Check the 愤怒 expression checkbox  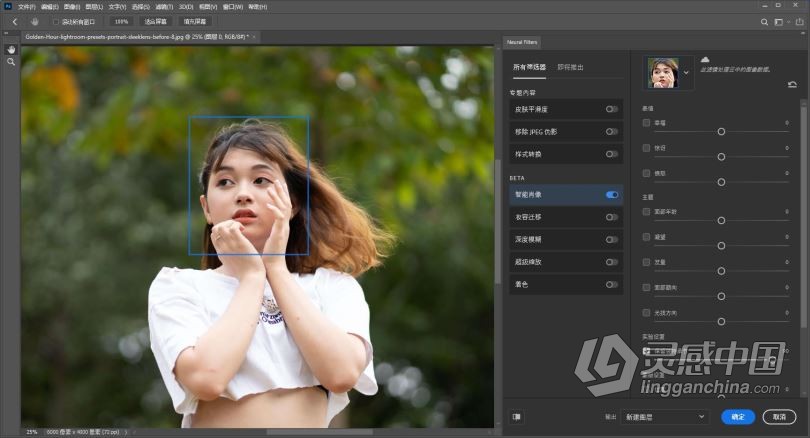(646, 174)
